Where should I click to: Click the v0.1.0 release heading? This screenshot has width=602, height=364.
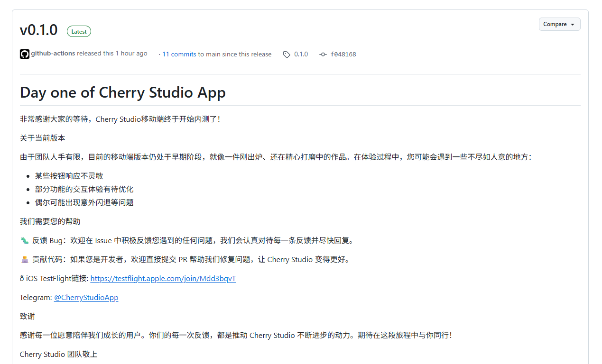(x=38, y=29)
